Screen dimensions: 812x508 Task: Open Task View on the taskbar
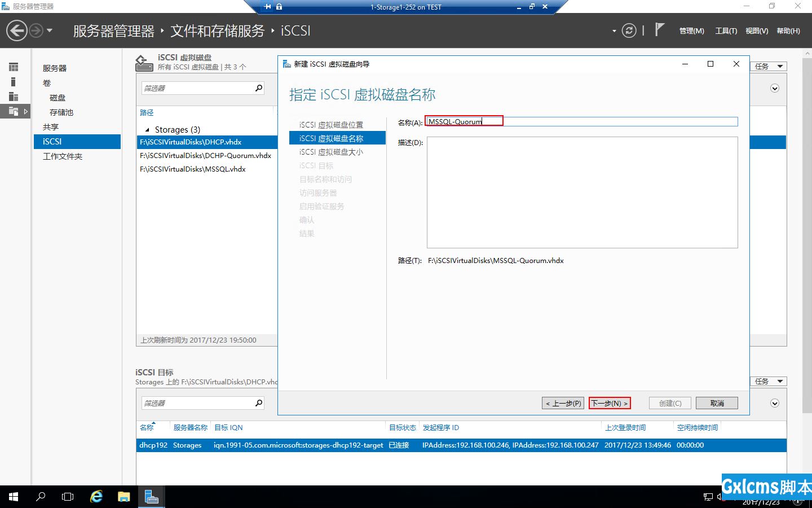[x=68, y=497]
